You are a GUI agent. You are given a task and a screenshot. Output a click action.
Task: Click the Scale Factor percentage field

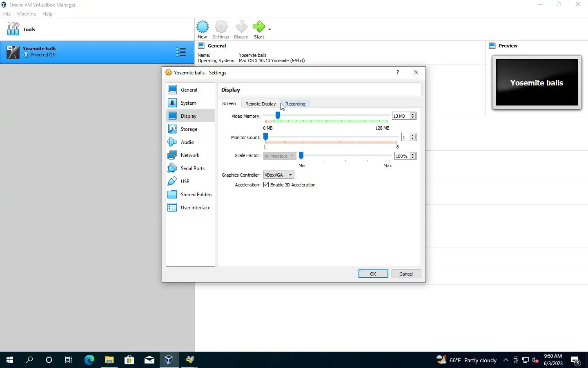(x=402, y=156)
